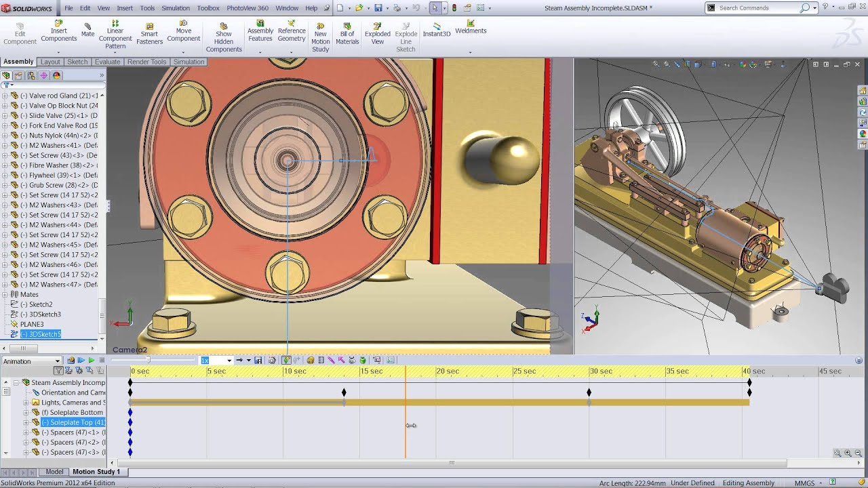Open the DisplayManager appearance tab icon
The image size is (868, 488).
pos(56,75)
